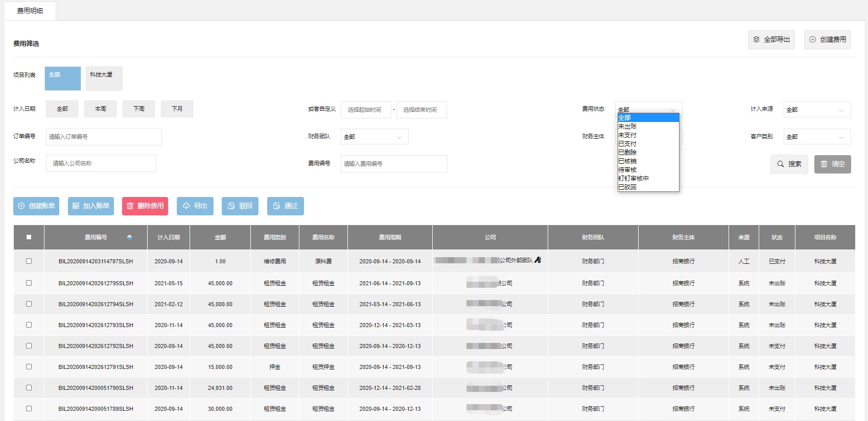The image size is (868, 421).
Task: Click the 清空 trash clear button
Action: [x=832, y=164]
